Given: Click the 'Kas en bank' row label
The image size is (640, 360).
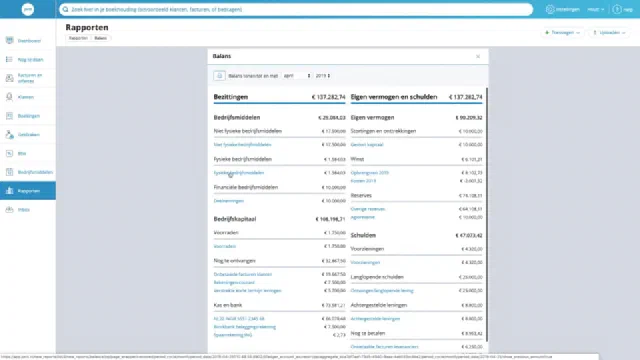Looking at the screenshot, I should (x=228, y=305).
